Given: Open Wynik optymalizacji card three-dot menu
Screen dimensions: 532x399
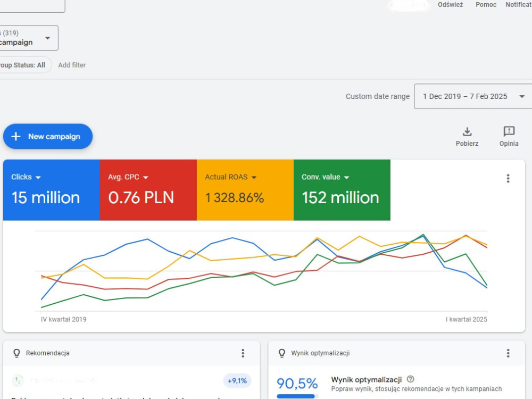Looking at the screenshot, I should (x=508, y=353).
